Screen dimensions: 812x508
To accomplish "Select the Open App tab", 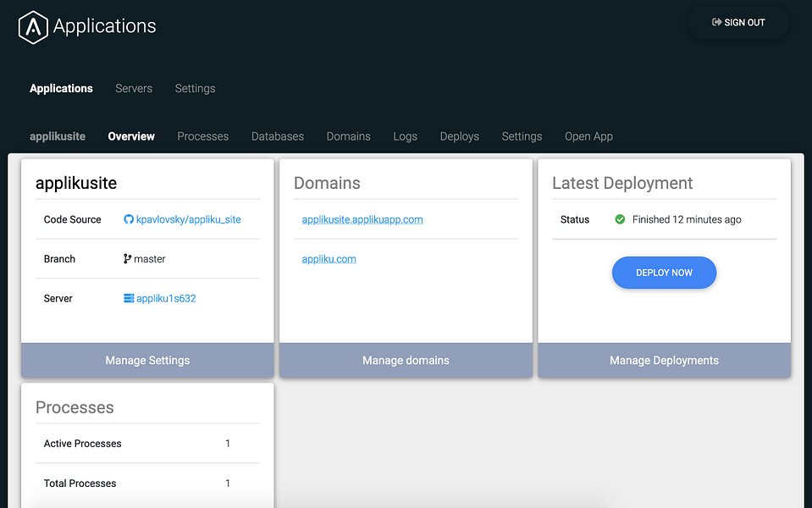I will pos(588,136).
